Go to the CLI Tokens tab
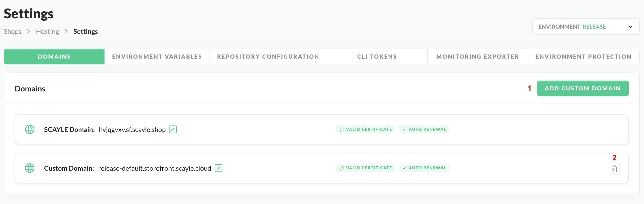The height and width of the screenshot is (204, 644). pyautogui.click(x=377, y=57)
